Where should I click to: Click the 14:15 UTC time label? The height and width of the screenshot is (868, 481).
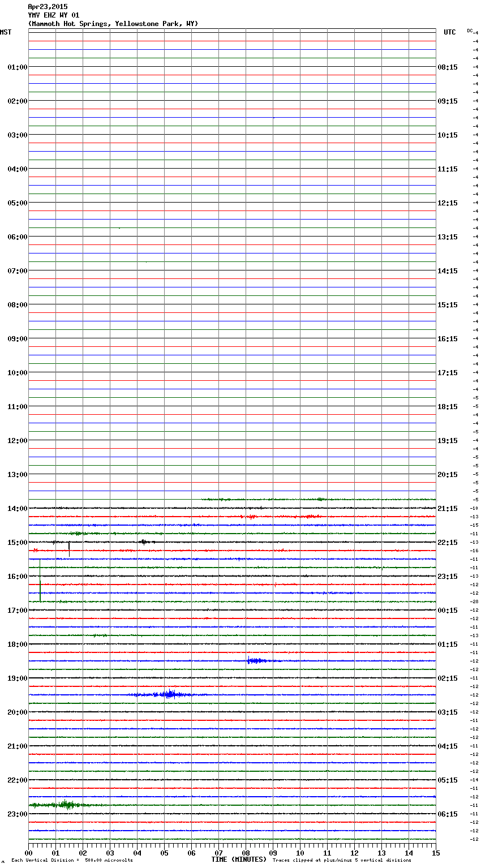448,271
